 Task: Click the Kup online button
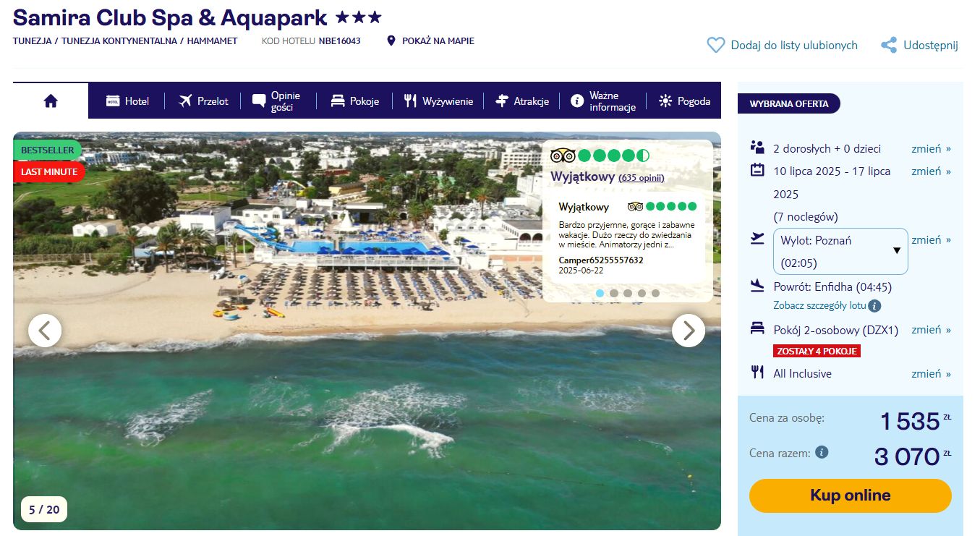click(x=851, y=495)
